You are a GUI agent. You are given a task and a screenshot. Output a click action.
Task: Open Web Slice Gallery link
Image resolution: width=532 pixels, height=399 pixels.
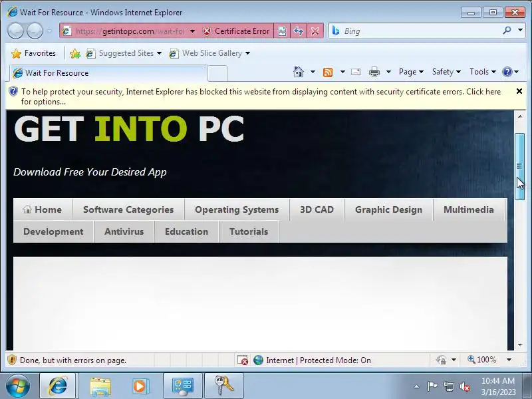click(209, 53)
